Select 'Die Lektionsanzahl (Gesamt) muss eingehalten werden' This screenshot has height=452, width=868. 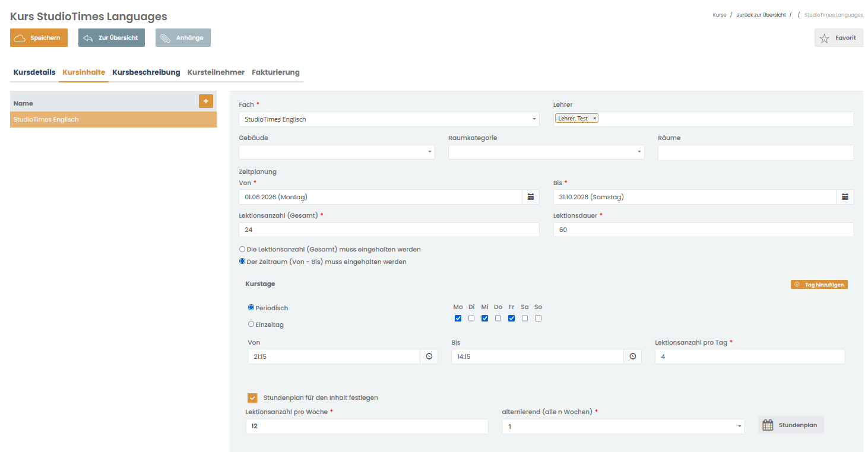(242, 249)
